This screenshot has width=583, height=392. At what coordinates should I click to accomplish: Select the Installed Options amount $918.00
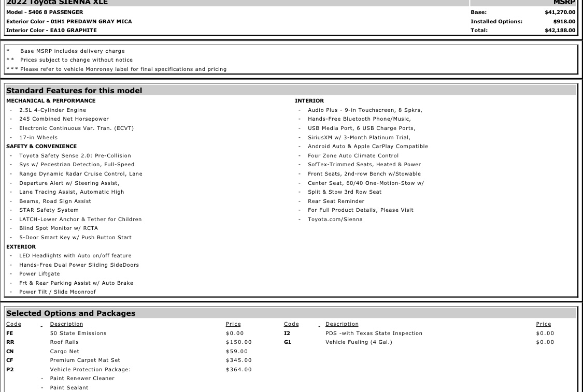564,22
